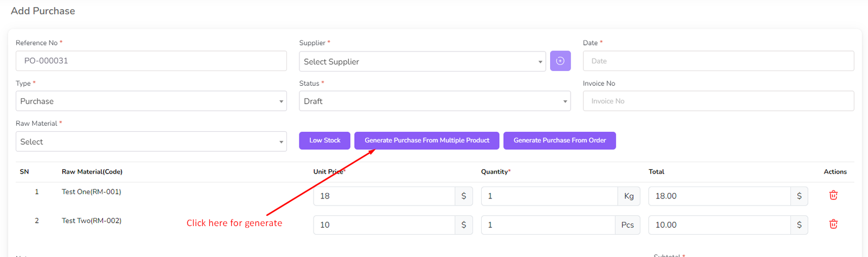Delete the Test One row
Screen dimensions: 868x257
tap(833, 195)
